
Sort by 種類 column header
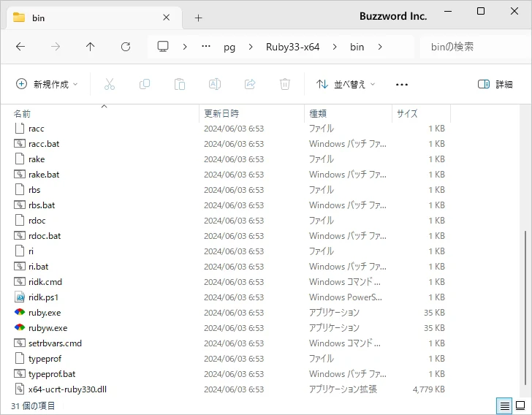[x=318, y=113]
